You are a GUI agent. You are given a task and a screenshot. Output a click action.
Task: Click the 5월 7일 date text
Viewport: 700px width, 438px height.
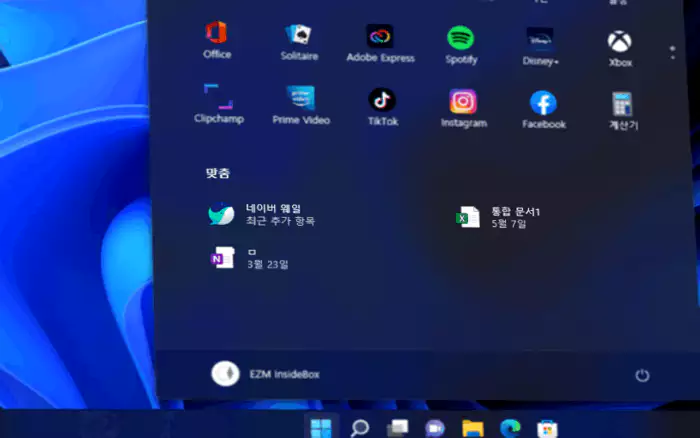[508, 223]
